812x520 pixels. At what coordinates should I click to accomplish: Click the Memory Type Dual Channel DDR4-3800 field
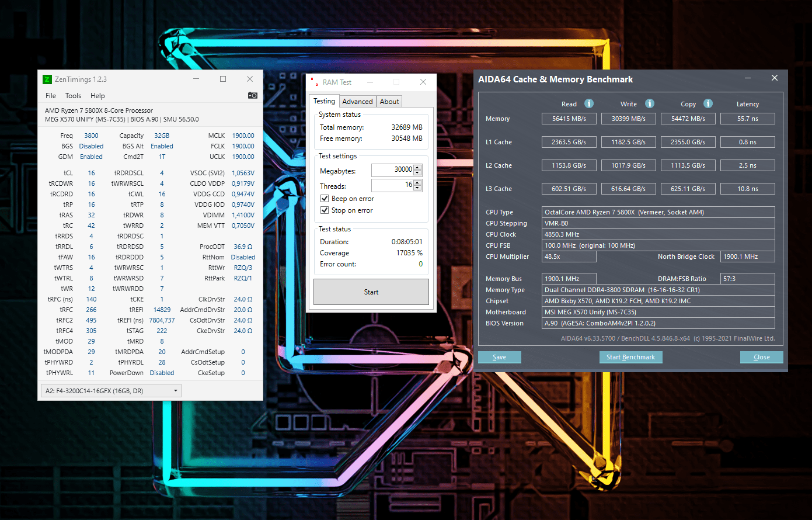658,290
